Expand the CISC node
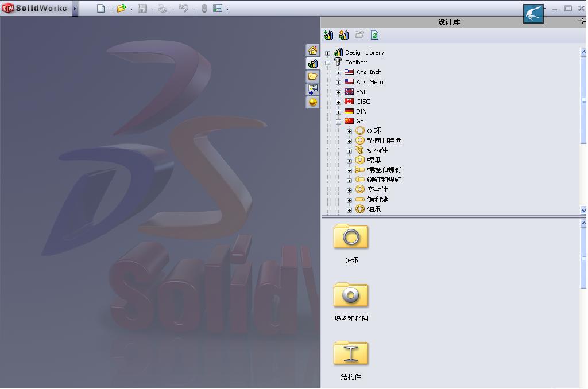Viewport: 588px width, 389px height. click(339, 102)
